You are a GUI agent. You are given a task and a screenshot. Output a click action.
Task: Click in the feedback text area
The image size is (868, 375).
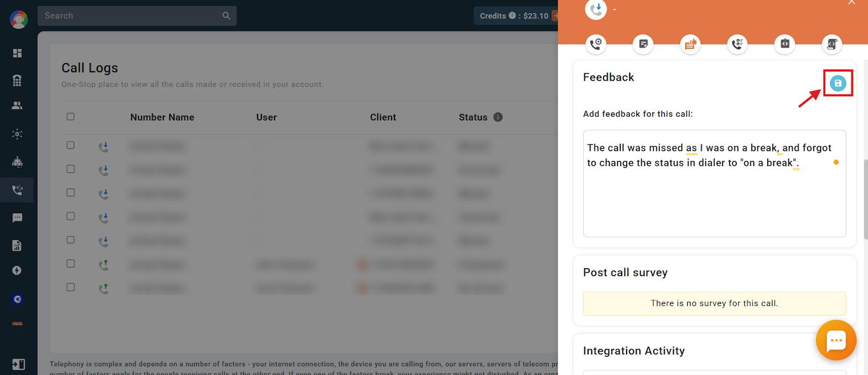(x=714, y=183)
